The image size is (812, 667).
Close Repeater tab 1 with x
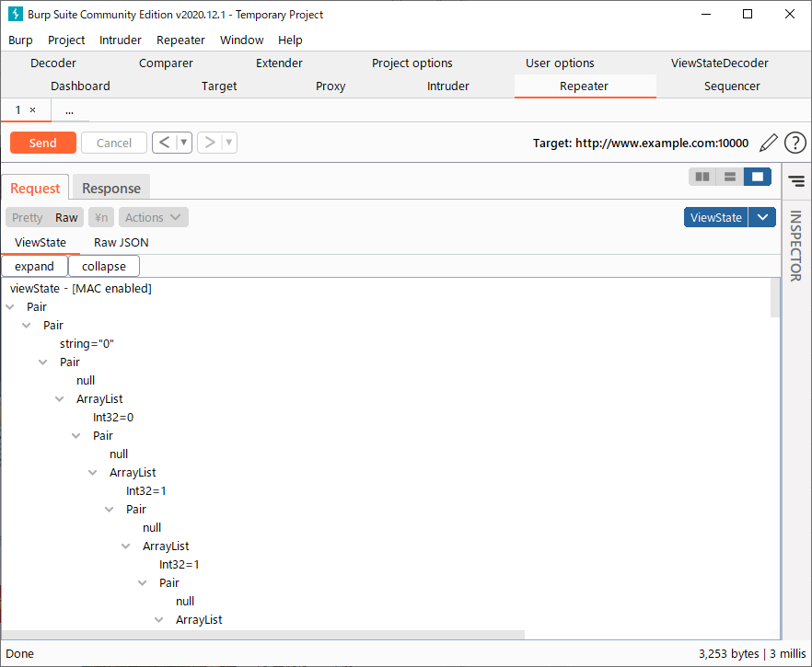32,109
